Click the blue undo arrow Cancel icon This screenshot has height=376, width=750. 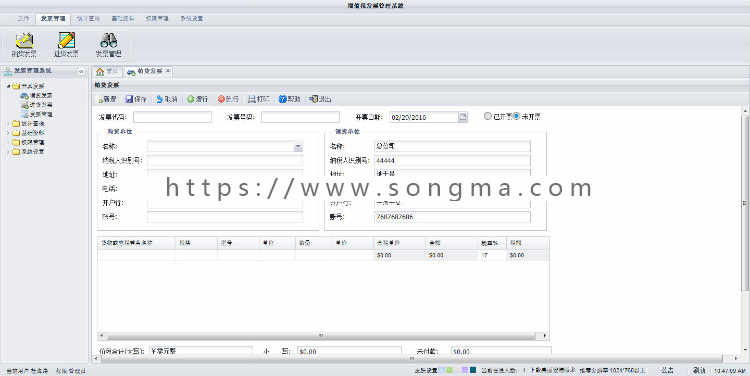[159, 99]
